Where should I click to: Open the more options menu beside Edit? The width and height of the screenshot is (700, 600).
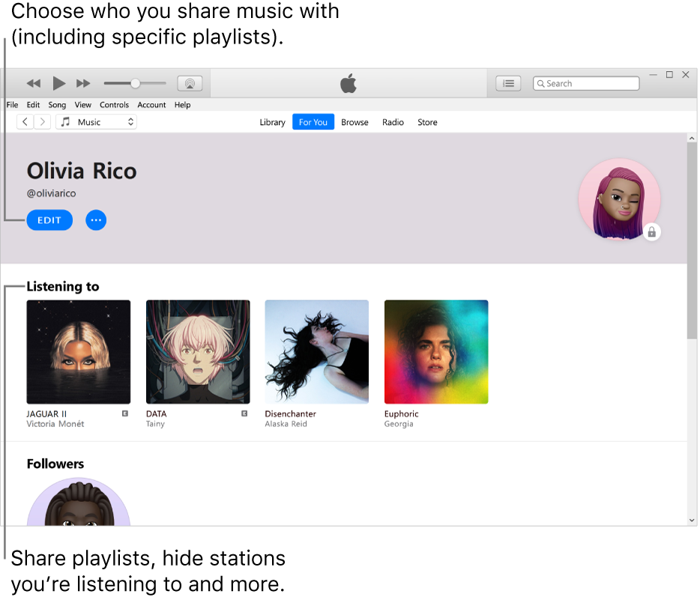click(96, 219)
